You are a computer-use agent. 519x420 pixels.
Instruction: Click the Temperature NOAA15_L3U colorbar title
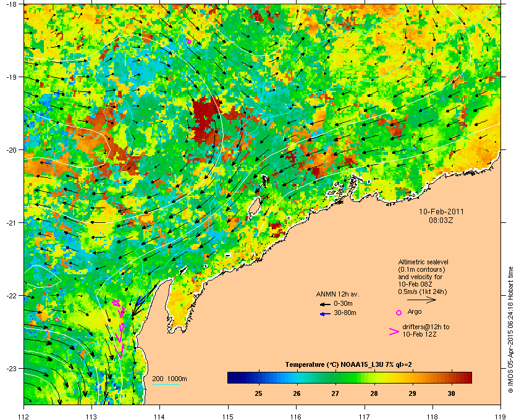(x=348, y=365)
